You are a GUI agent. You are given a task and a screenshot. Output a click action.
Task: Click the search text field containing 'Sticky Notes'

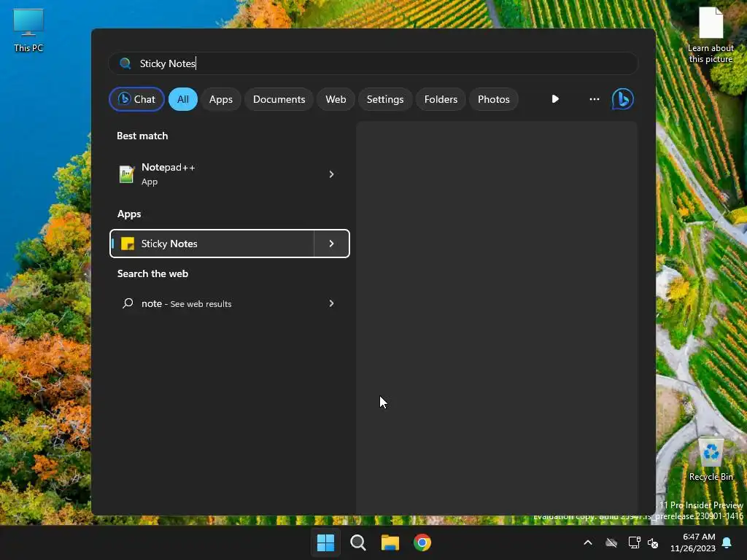373,63
